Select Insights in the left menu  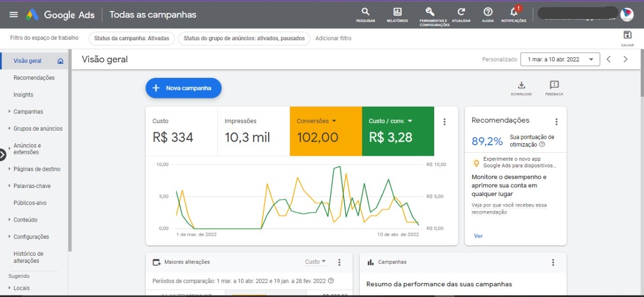pos(24,95)
